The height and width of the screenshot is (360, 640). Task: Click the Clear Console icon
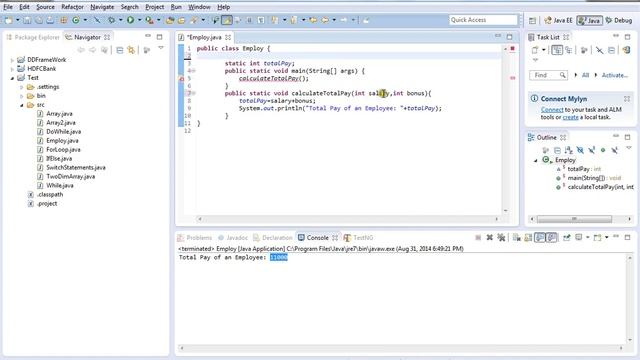pos(516,237)
